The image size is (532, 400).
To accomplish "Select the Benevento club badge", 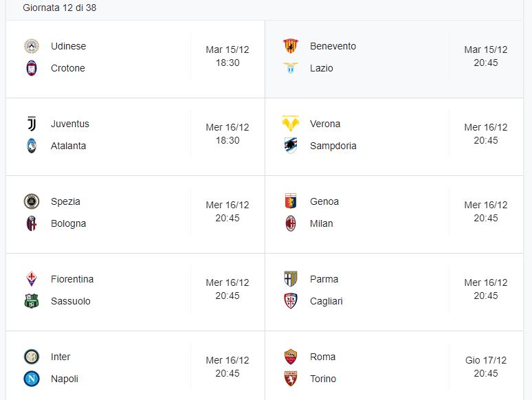I will (291, 46).
